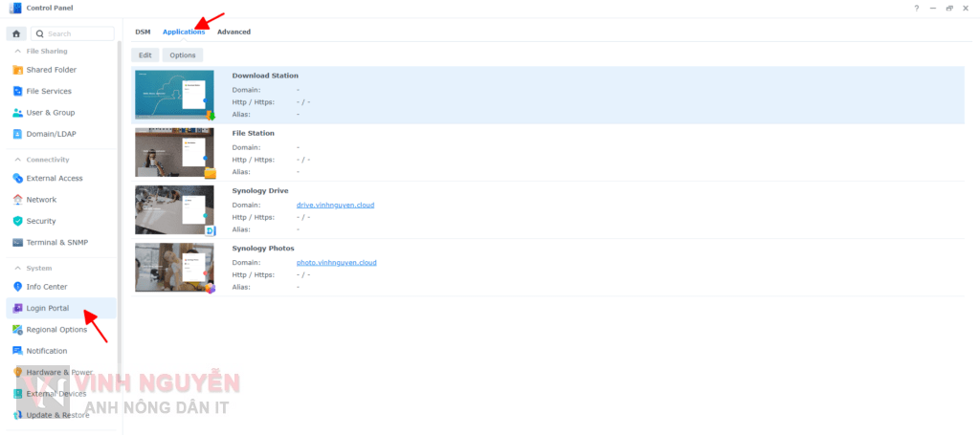This screenshot has width=980, height=435.
Task: Open External Access settings
Action: 54,179
